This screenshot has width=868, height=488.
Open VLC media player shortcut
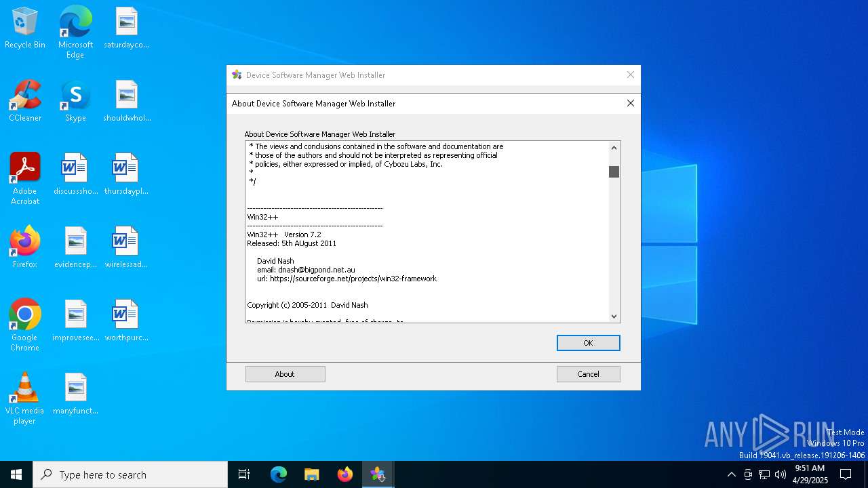[x=25, y=399]
